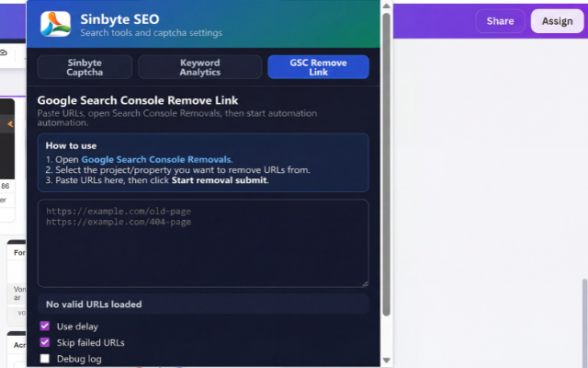The height and width of the screenshot is (368, 588).
Task: Click the Assign button
Action: [x=558, y=21]
